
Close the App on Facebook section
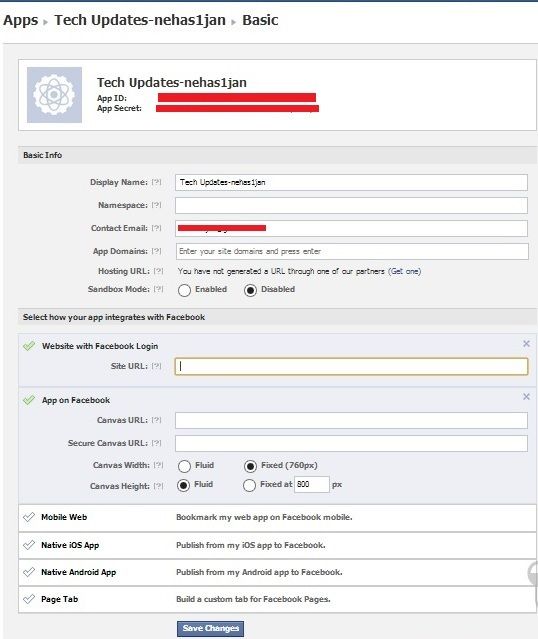pos(526,397)
